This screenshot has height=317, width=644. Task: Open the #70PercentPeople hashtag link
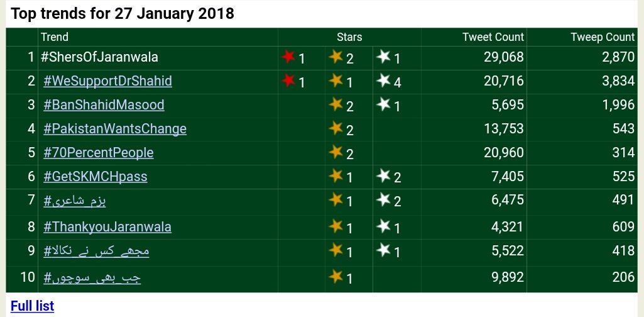point(99,153)
